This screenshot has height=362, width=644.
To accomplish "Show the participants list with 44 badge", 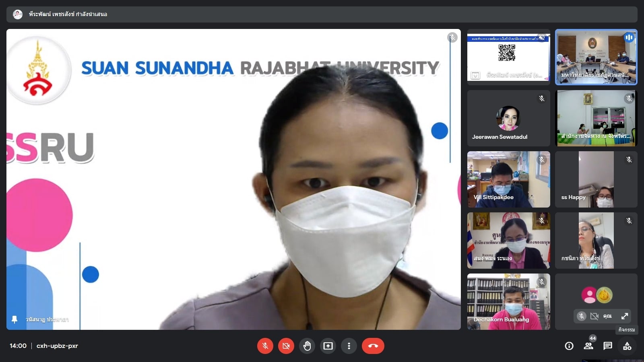I will click(588, 346).
